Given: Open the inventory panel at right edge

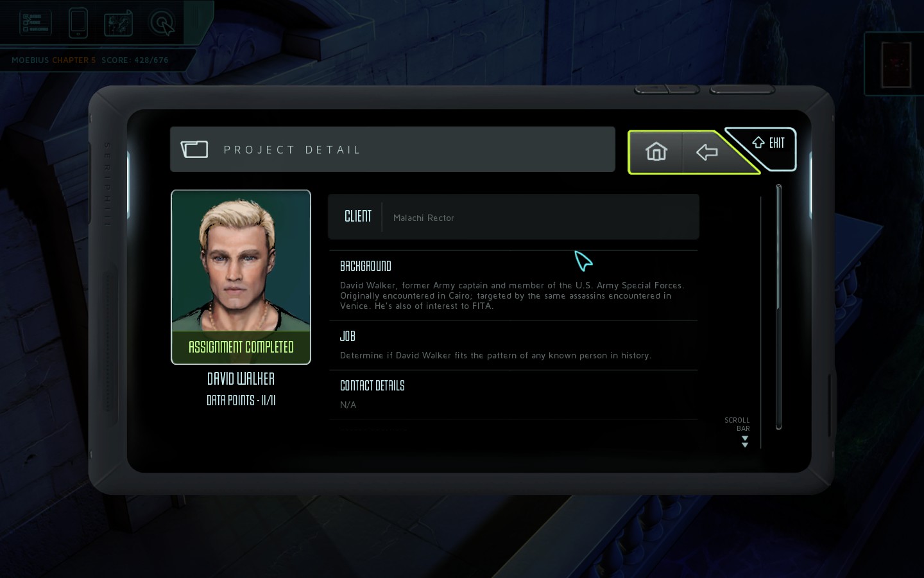Looking at the screenshot, I should [896, 64].
